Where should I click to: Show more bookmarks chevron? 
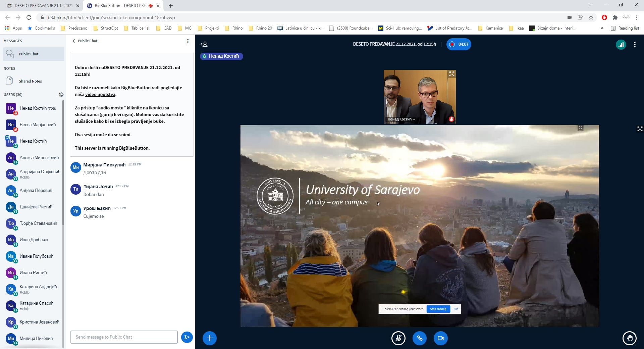point(602,28)
